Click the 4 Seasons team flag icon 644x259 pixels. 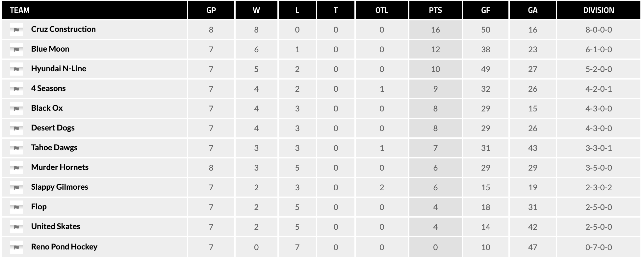point(16,89)
